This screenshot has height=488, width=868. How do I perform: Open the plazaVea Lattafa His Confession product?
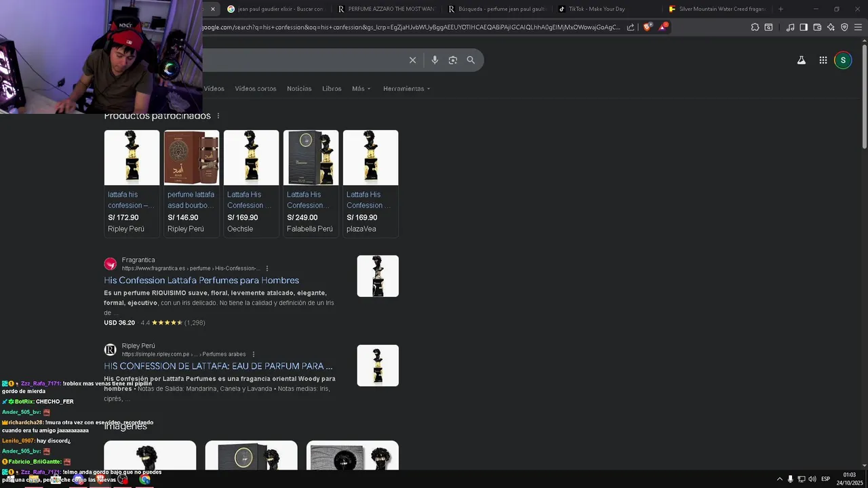pos(370,183)
